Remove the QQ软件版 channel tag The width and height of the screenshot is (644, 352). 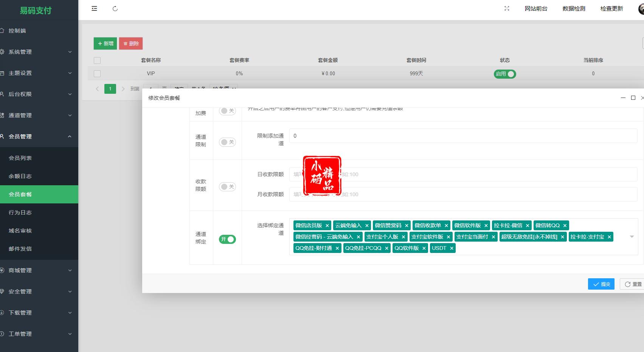click(x=424, y=248)
